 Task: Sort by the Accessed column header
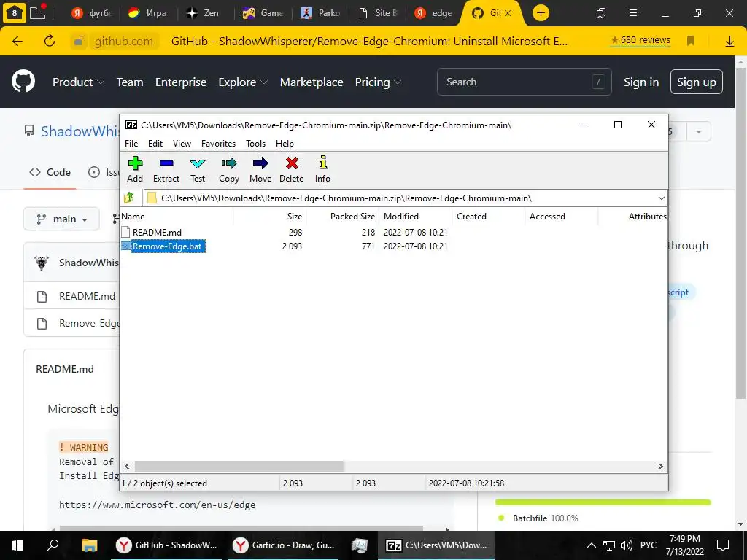[561, 216]
